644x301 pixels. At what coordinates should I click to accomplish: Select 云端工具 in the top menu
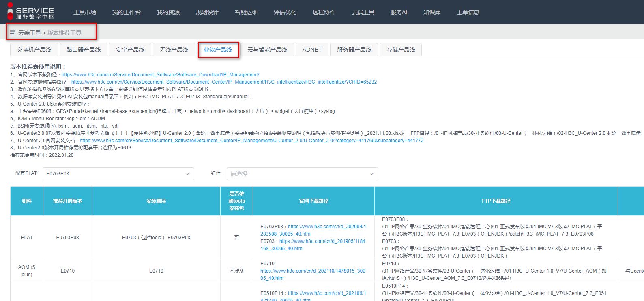point(363,12)
